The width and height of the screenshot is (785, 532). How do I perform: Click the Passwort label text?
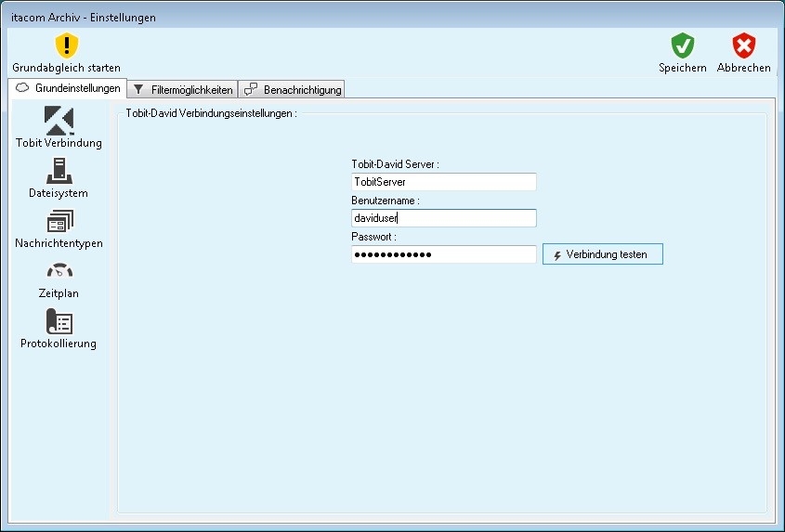(374, 237)
